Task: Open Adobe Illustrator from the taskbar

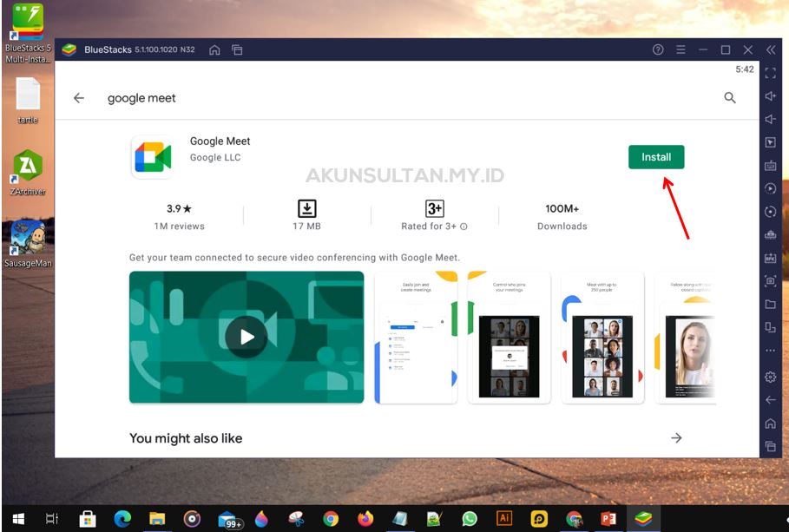Action: (x=504, y=518)
